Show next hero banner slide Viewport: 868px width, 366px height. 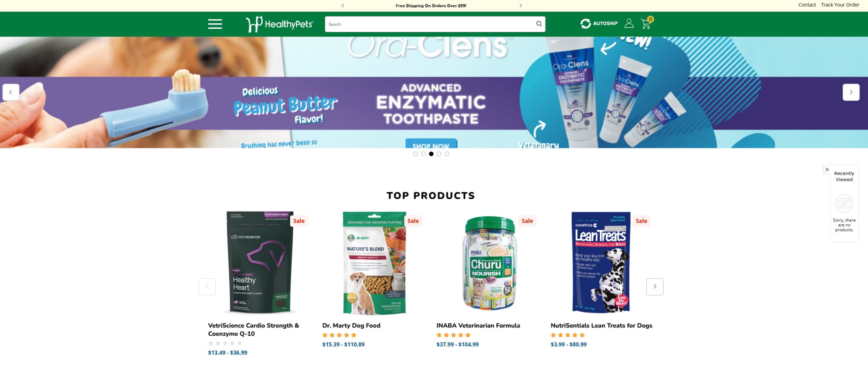tap(851, 92)
